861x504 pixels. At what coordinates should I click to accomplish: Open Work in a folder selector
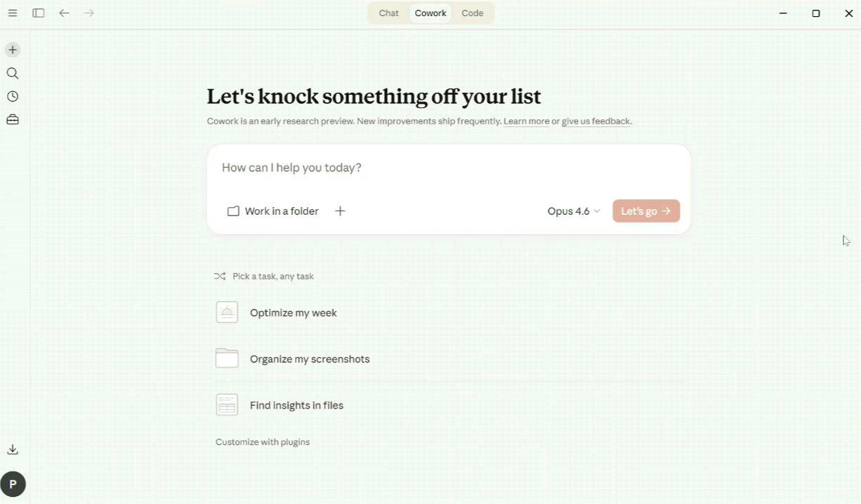pyautogui.click(x=273, y=211)
